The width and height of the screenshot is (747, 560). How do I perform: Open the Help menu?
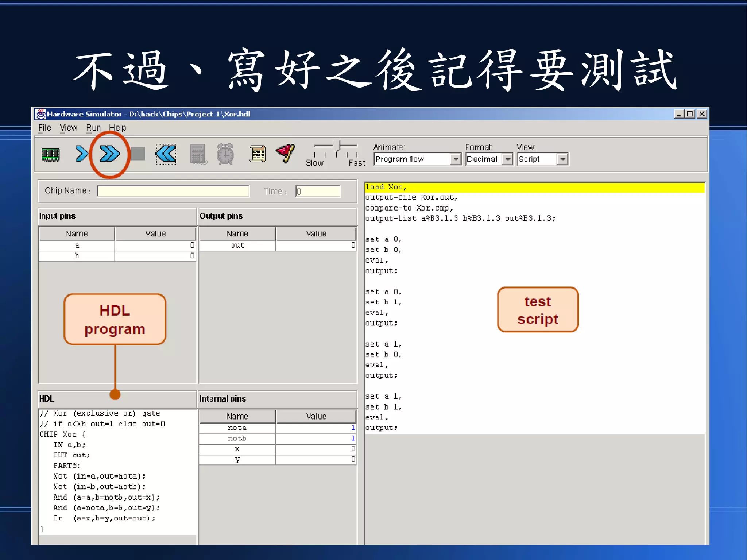point(117,128)
